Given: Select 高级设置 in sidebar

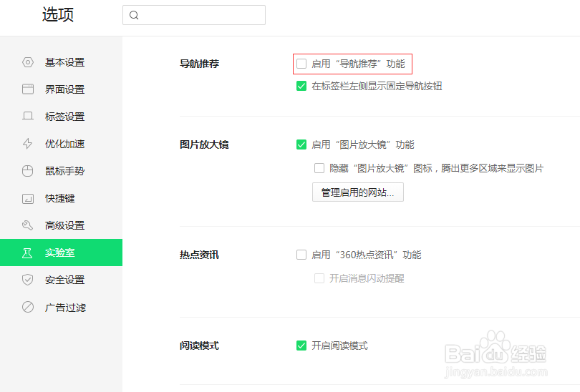Looking at the screenshot, I should coord(61,225).
